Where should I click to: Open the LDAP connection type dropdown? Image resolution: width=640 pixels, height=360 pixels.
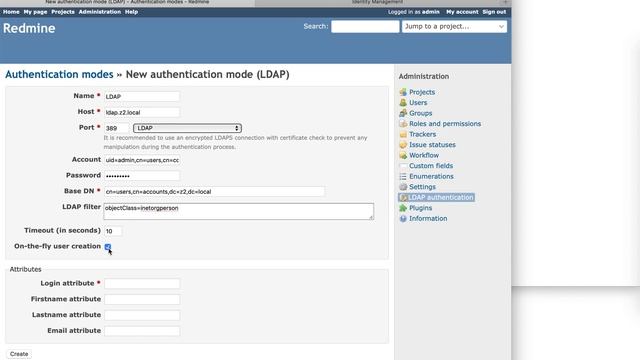tap(187, 128)
